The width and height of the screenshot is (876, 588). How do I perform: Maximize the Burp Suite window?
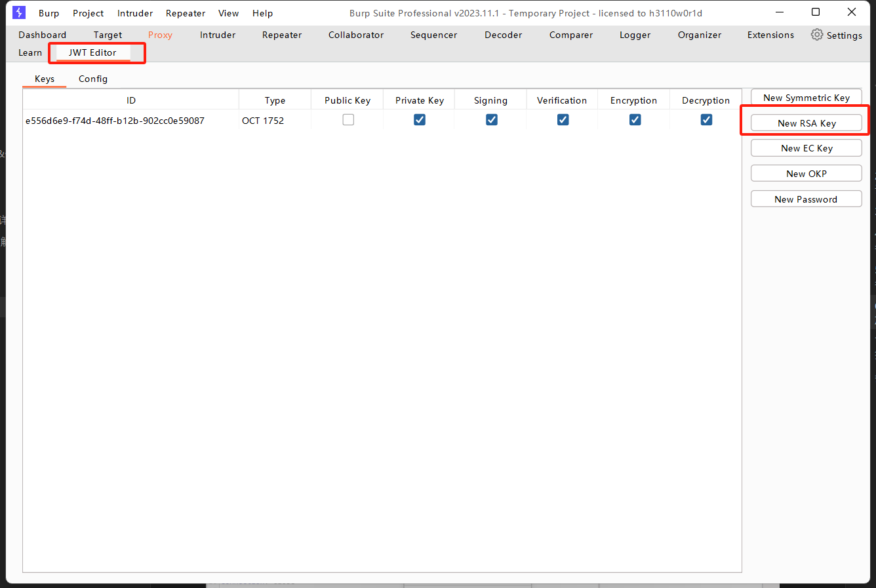816,12
